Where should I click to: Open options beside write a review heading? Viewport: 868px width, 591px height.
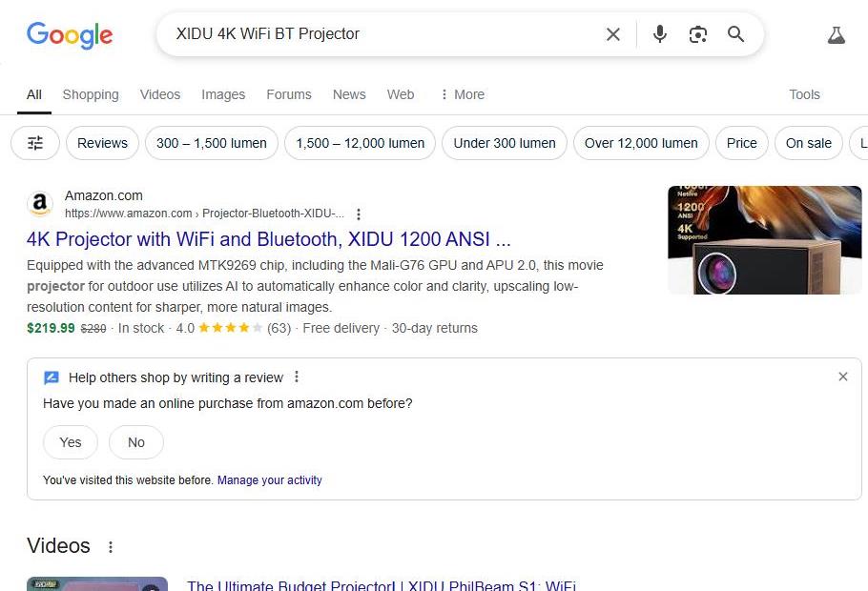tap(297, 377)
